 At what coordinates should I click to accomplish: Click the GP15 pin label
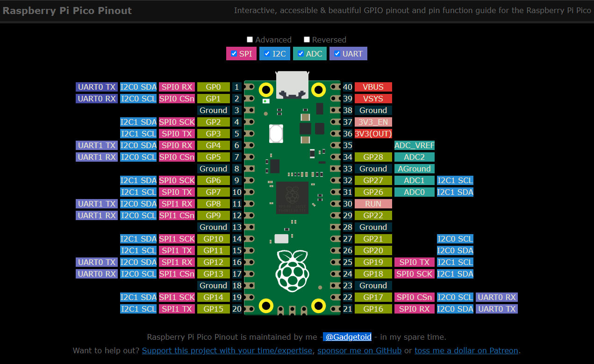[x=214, y=309]
